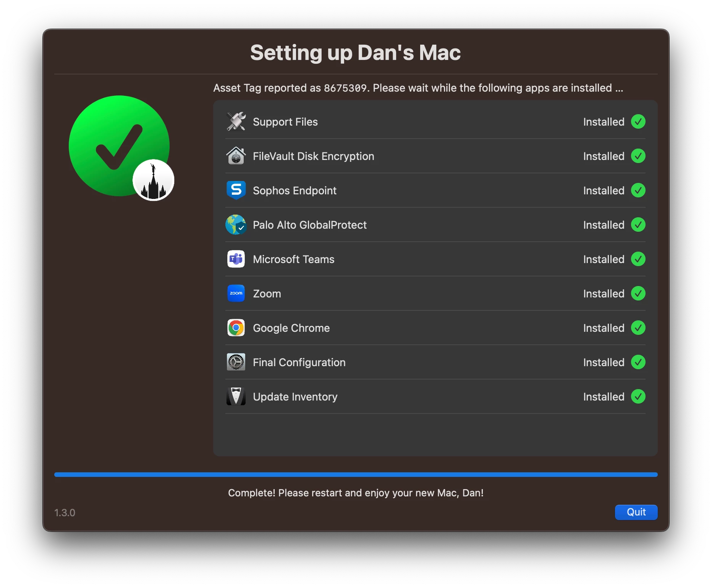Click the Palo Alto GlobalProtect globe icon
712x588 pixels.
pyautogui.click(x=236, y=225)
